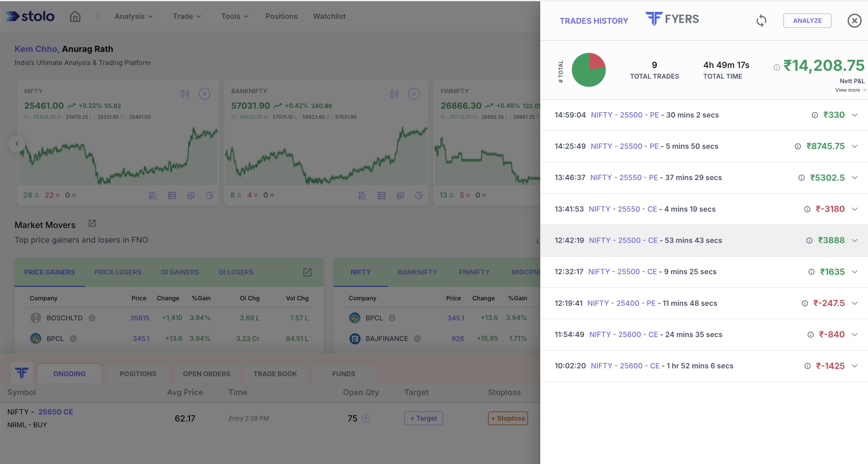Click NIFTY - 25400 - PE trade link
This screenshot has width=868, height=464.
[621, 303]
